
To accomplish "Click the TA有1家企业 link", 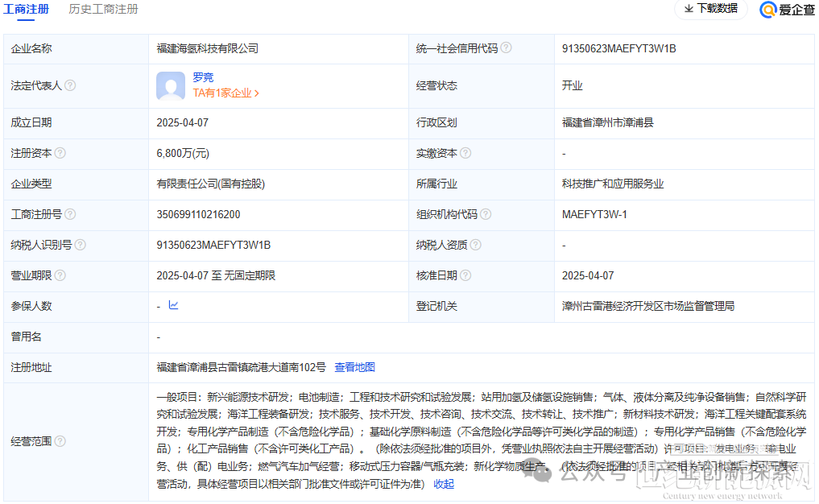I will tap(224, 93).
